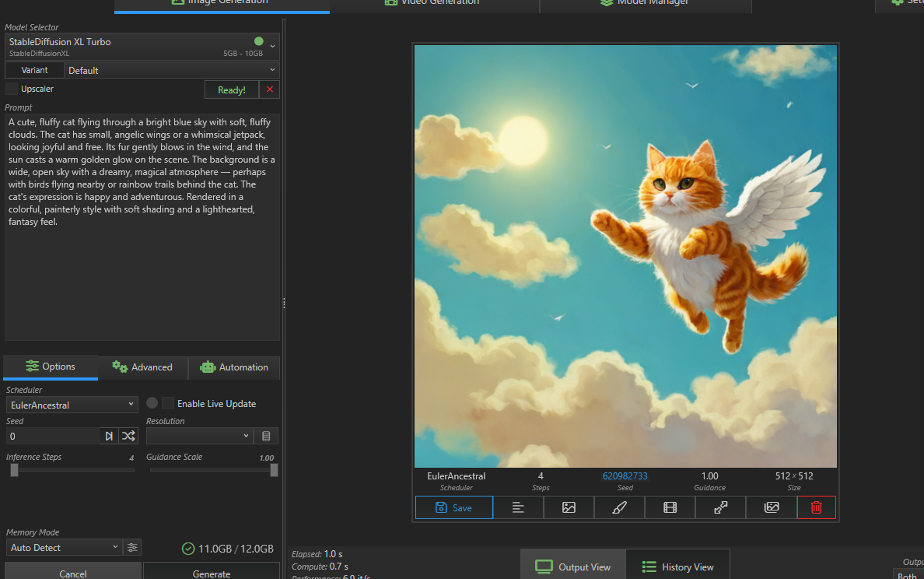This screenshot has width=924, height=579.
Task: Expand the StableDiffusion XL Turbo model selector
Action: tap(142, 47)
